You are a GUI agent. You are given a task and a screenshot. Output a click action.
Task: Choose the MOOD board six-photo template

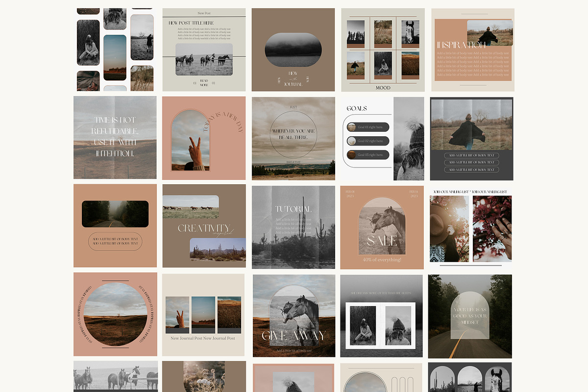click(383, 49)
